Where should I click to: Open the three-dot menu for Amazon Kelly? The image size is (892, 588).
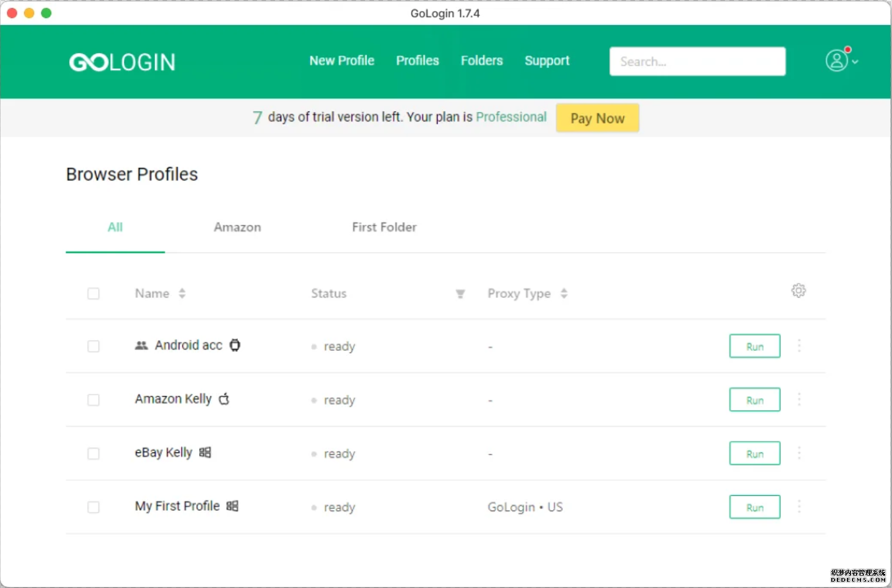coord(799,400)
